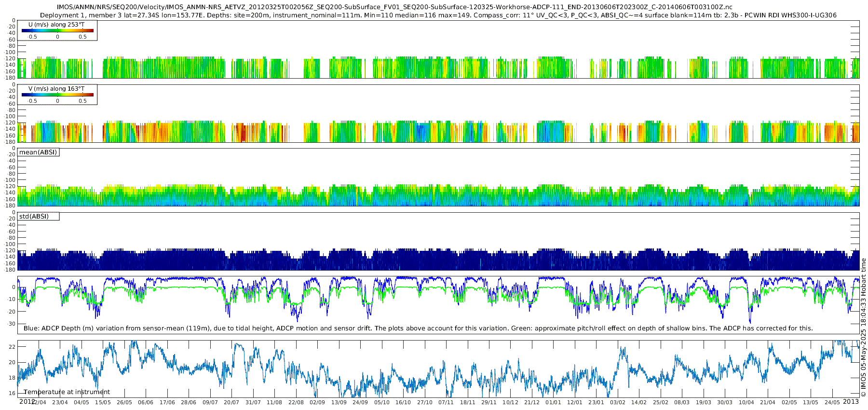Click the 20/07 date tick label
868x410 pixels.
pyautogui.click(x=231, y=402)
